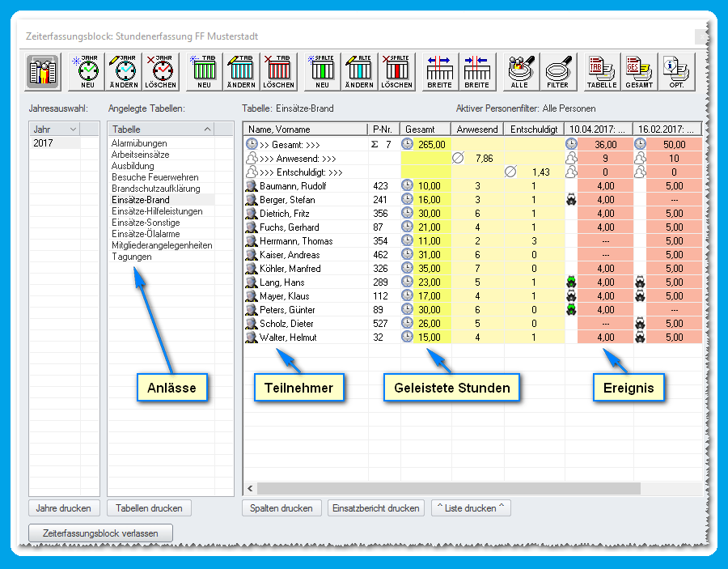
Task: Collapse the Liste drucken options button
Action: coord(470,508)
